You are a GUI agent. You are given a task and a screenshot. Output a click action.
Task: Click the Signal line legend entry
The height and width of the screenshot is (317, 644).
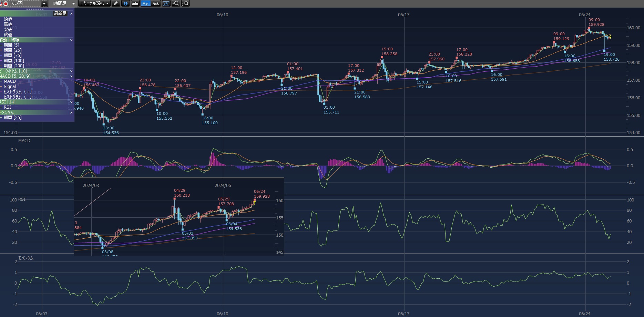(x=10, y=87)
